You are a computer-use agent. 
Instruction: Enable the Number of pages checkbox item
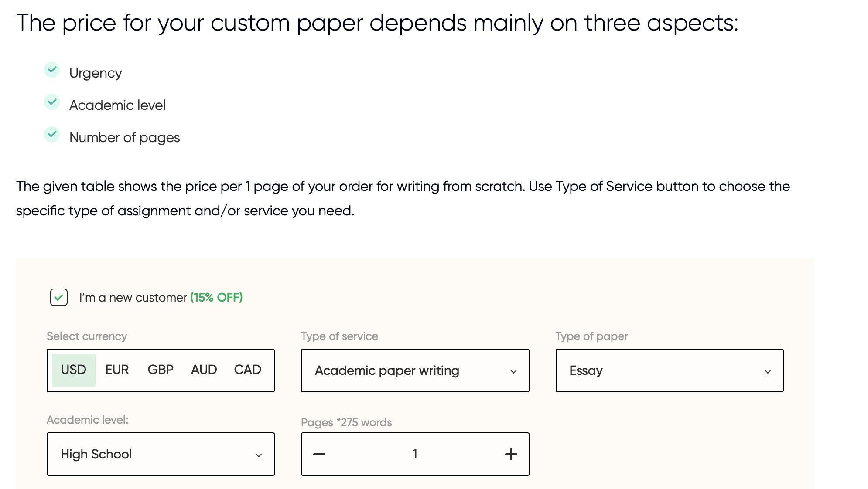[51, 136]
